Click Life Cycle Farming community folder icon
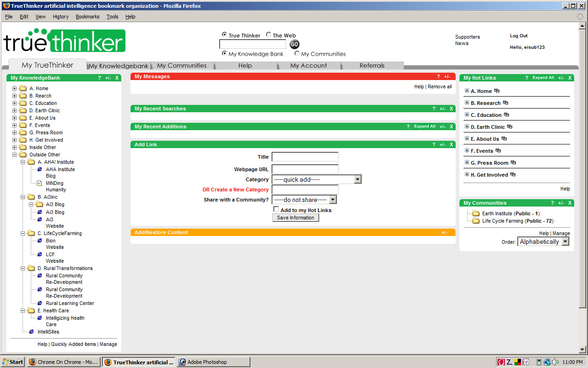The width and height of the screenshot is (588, 368). click(476, 221)
